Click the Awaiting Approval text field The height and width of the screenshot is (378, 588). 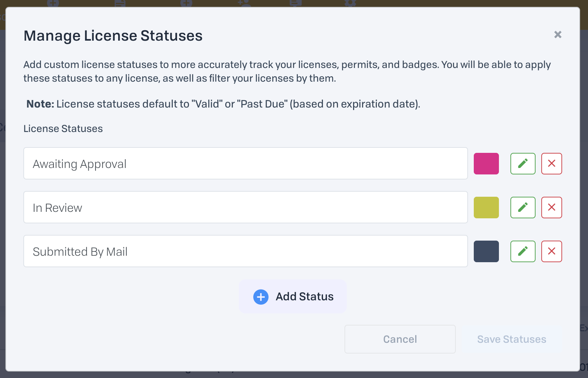tap(245, 164)
